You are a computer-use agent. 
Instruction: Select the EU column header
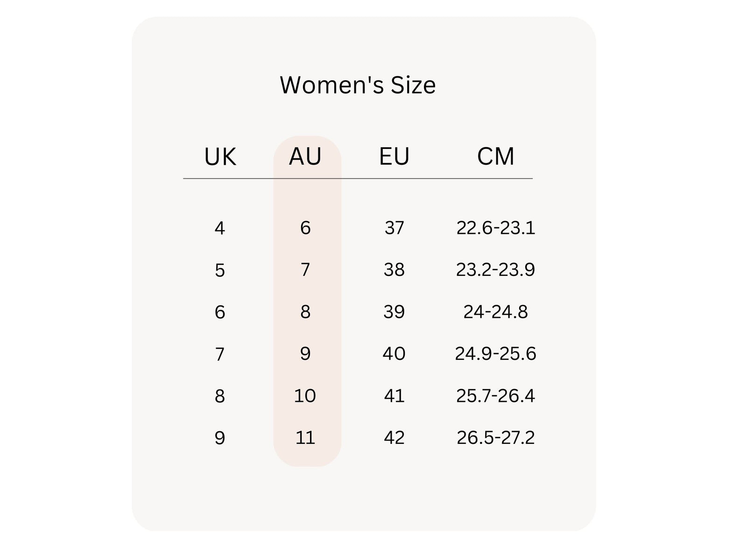(394, 157)
